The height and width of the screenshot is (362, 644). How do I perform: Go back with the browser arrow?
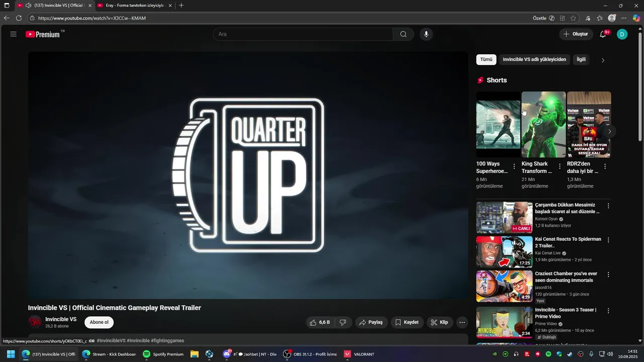pos(7,18)
